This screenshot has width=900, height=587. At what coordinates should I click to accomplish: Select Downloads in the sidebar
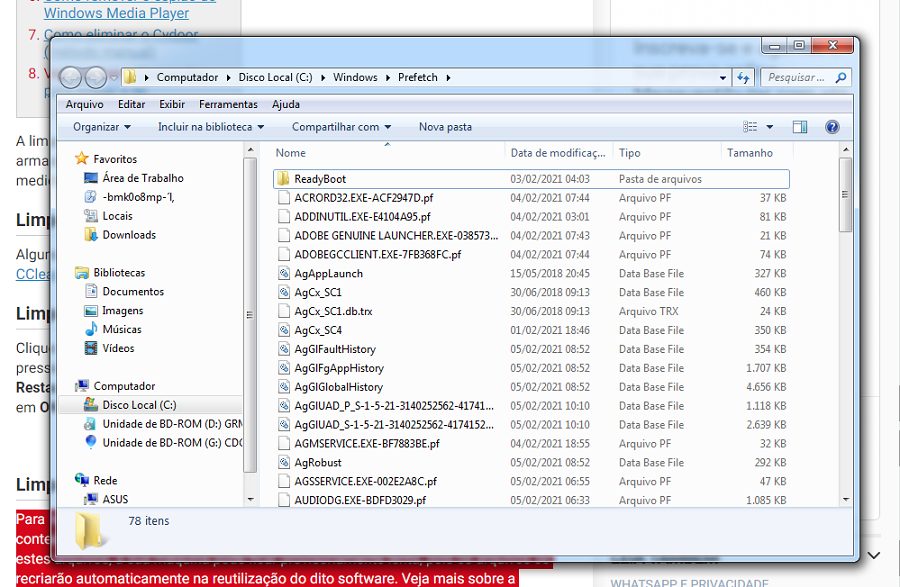pos(129,235)
